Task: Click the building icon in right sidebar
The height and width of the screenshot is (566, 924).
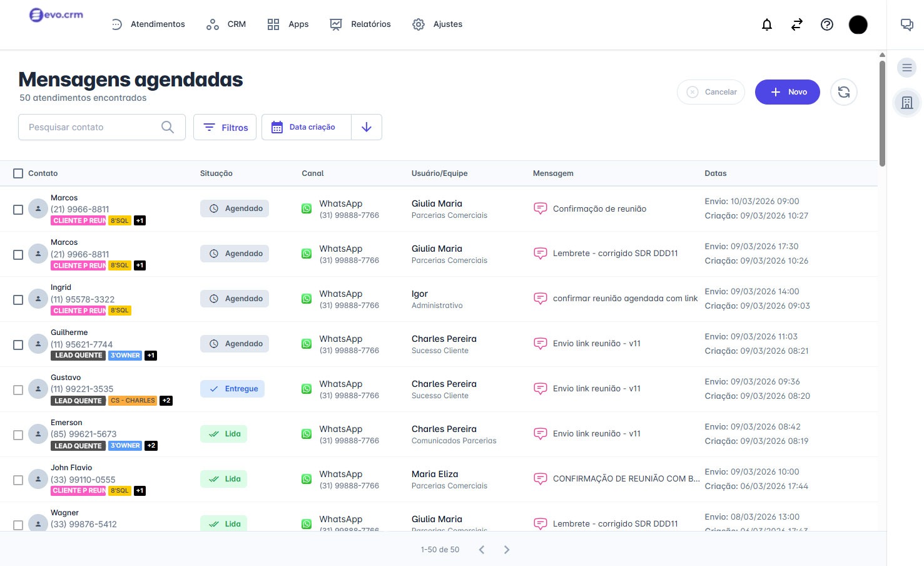Action: pyautogui.click(x=906, y=103)
